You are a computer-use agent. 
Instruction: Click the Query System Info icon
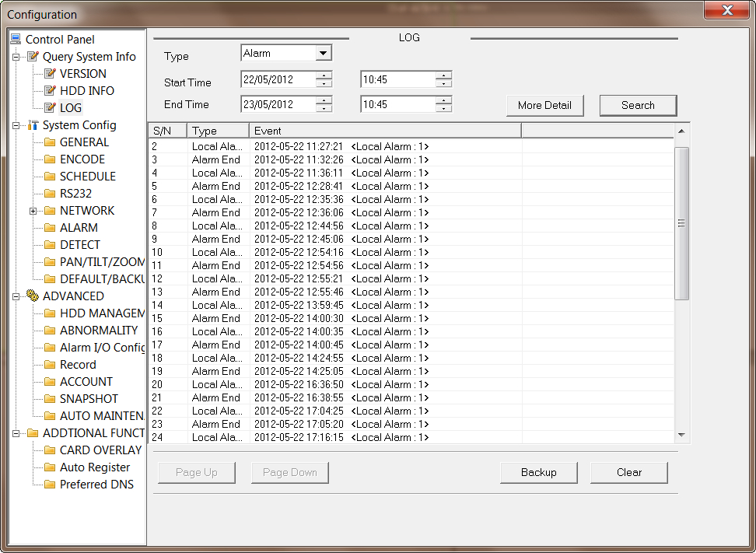point(33,57)
